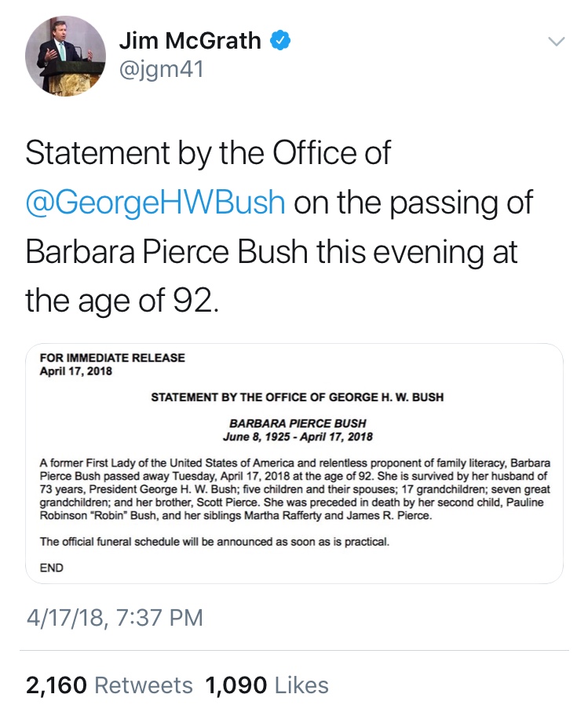The height and width of the screenshot is (705, 588).
Task: Open the @GeorgeHWBush mention link
Action: [155, 202]
